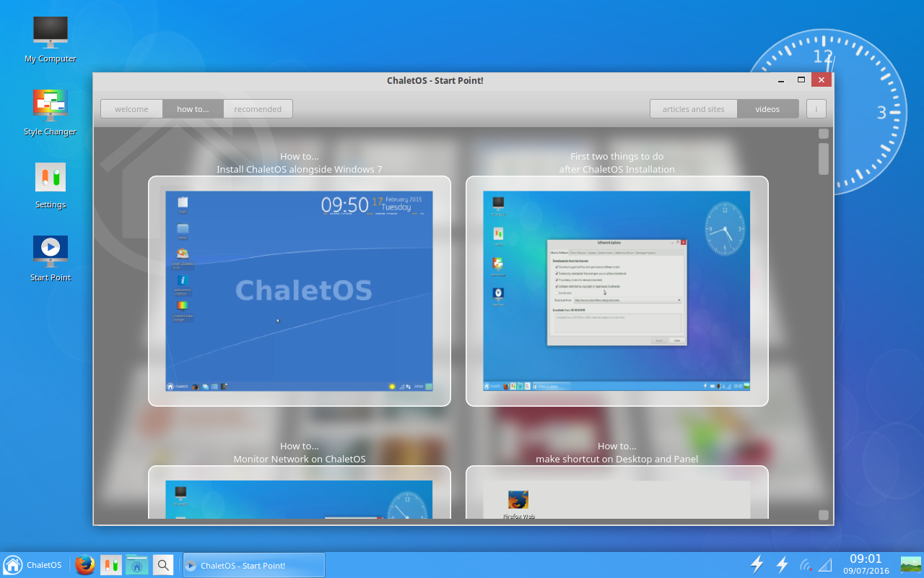Click the info 'i' button
This screenshot has height=578, width=924.
pyautogui.click(x=816, y=109)
